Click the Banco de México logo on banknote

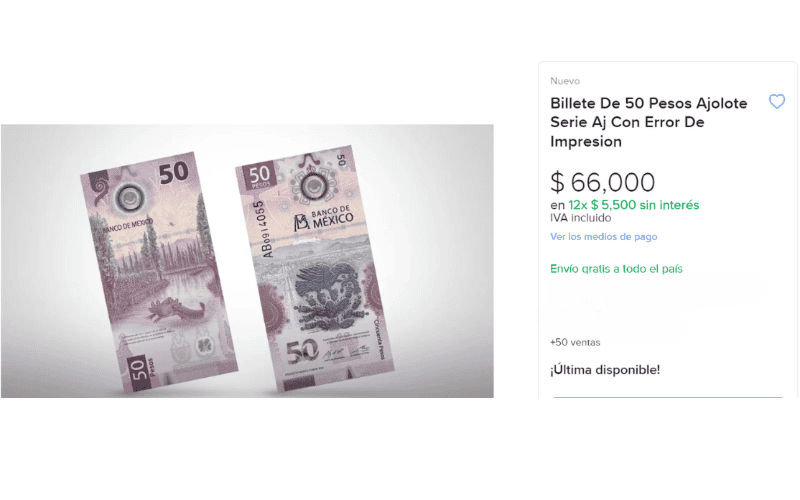click(324, 219)
